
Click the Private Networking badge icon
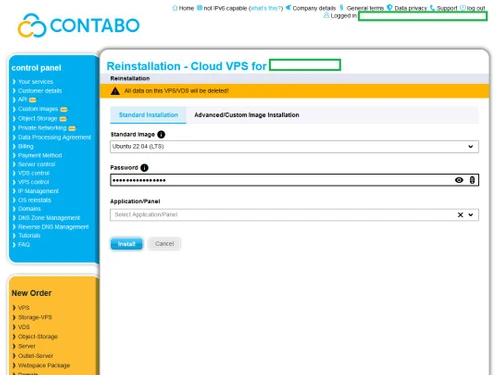tap(72, 128)
